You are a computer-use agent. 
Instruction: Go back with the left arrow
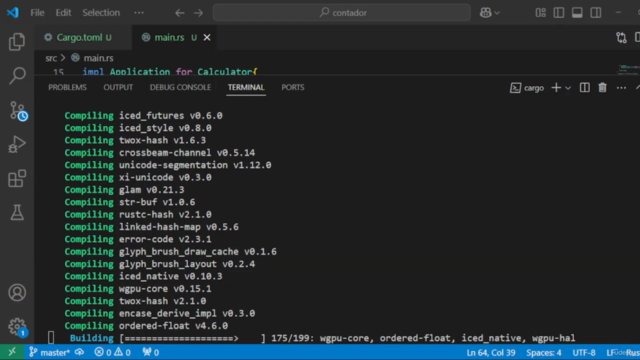tap(180, 13)
